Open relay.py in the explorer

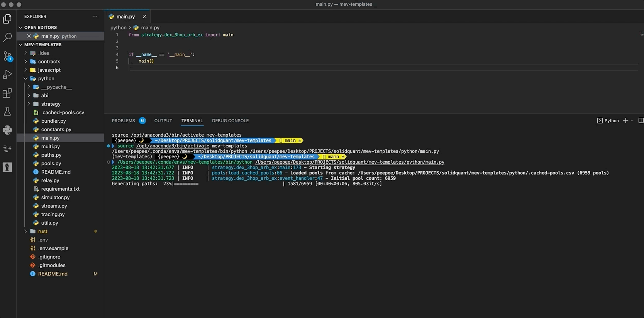click(60, 180)
